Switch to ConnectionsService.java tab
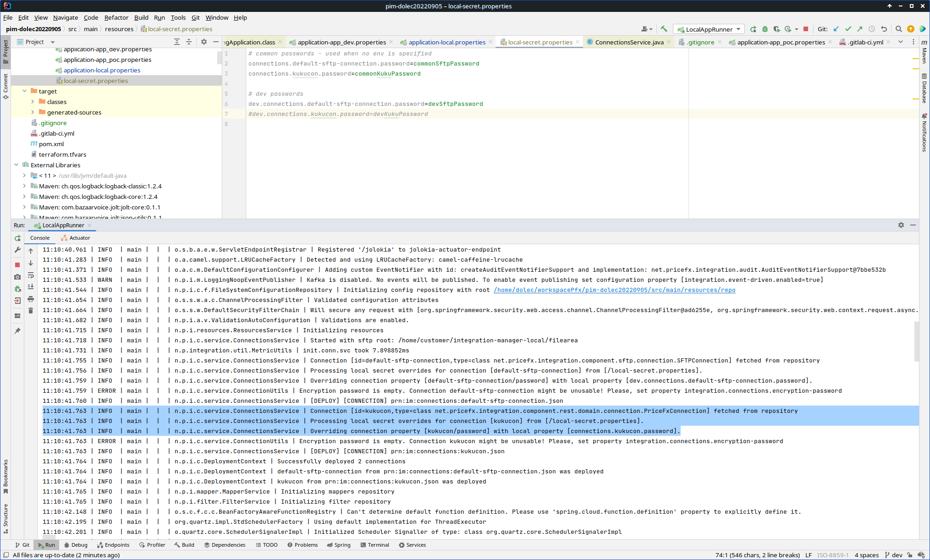This screenshot has height=560, width=930. pyautogui.click(x=629, y=42)
